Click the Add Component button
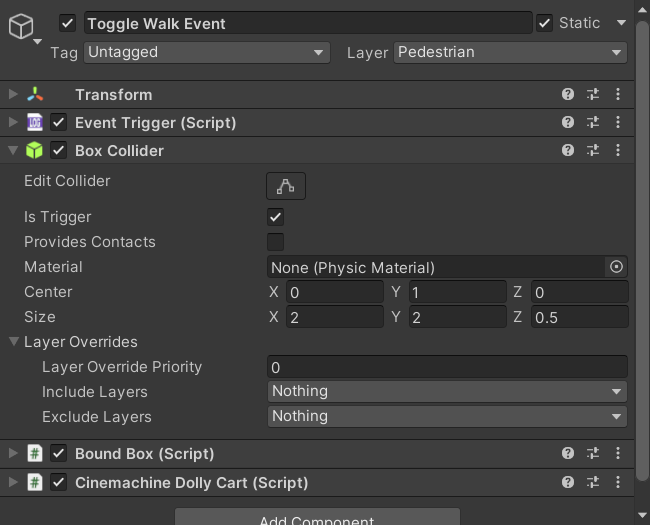Viewport: 650px width, 525px height. pyautogui.click(x=317, y=517)
